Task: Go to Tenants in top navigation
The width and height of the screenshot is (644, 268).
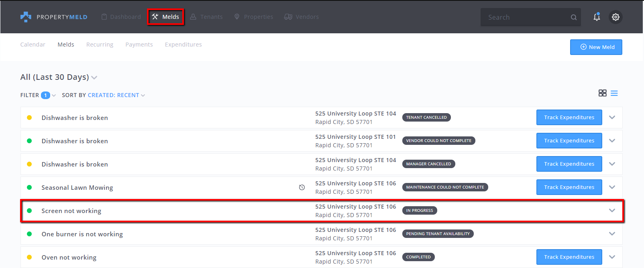Action: 206,17
